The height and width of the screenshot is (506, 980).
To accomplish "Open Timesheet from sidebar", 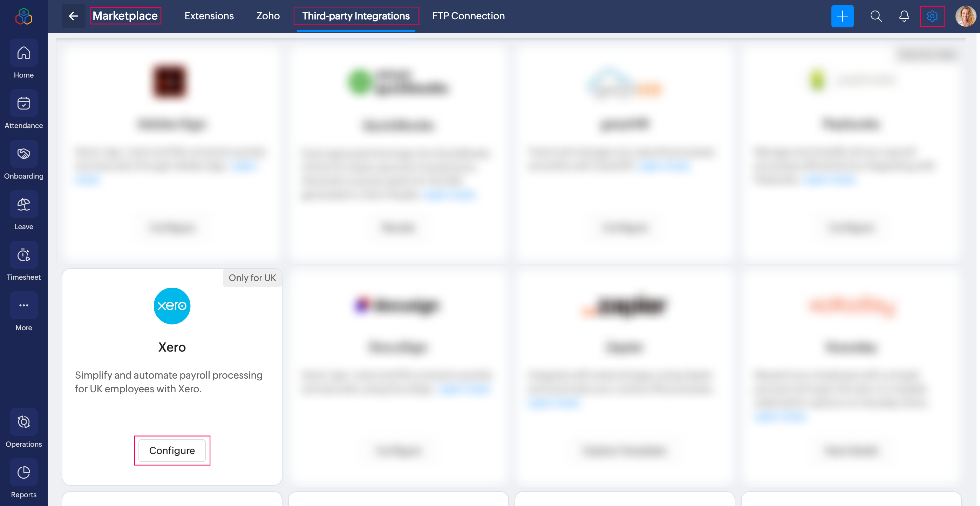I will coord(23,255).
